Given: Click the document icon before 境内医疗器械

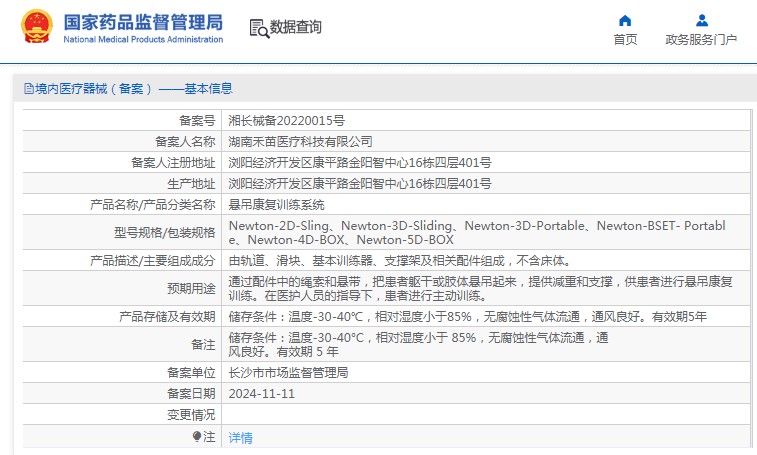Looking at the screenshot, I should click(29, 89).
